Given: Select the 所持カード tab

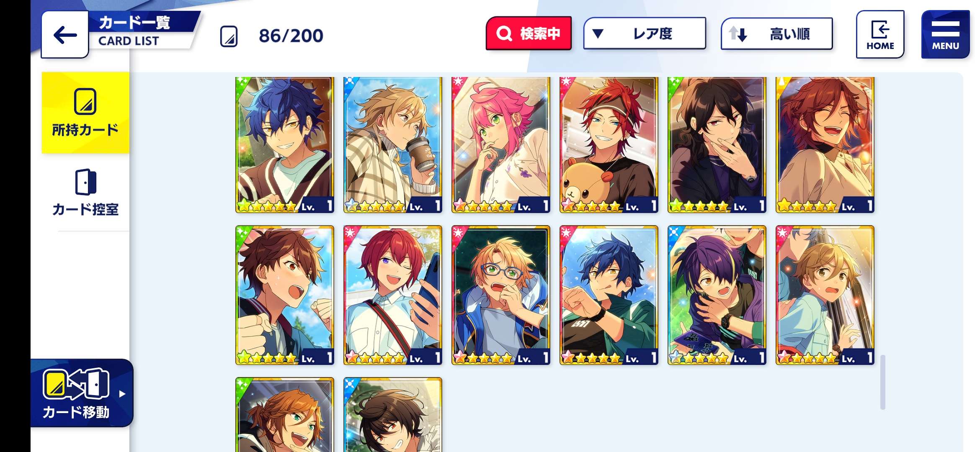Looking at the screenshot, I should pos(85,113).
